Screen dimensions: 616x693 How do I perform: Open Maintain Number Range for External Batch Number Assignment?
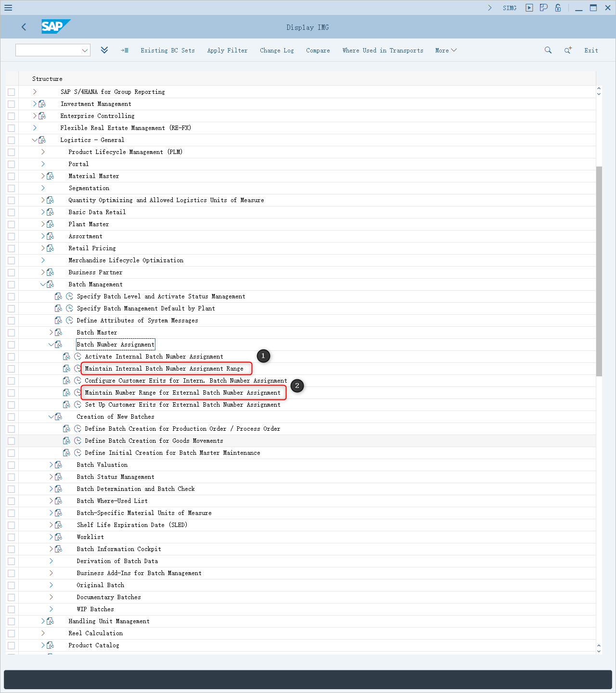coord(182,393)
